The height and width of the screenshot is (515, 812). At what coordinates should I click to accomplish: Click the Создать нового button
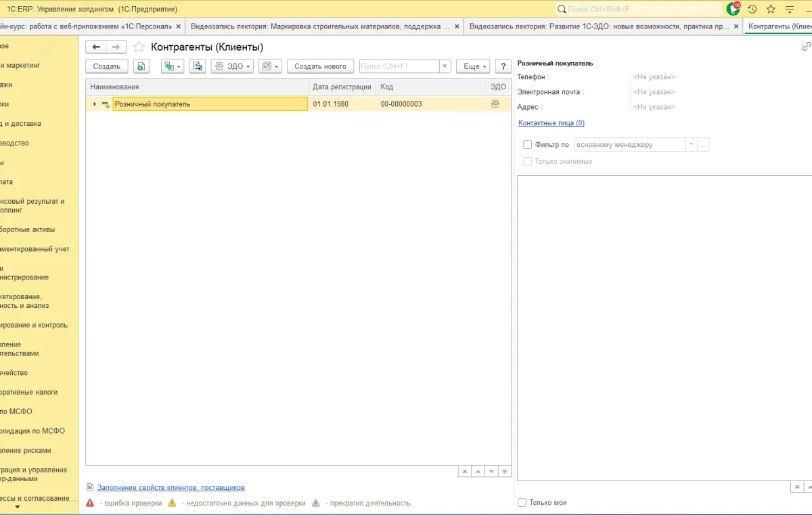(320, 66)
